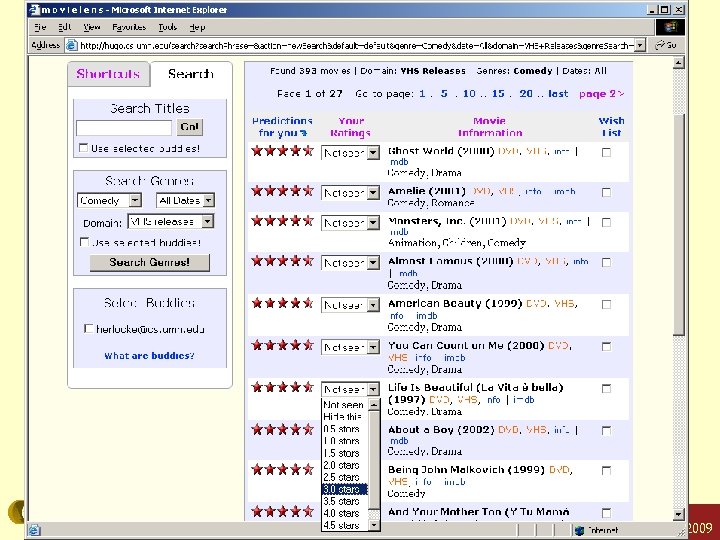The image size is (720, 540).
Task: Add American Beauty to wish list
Action: pos(606,304)
